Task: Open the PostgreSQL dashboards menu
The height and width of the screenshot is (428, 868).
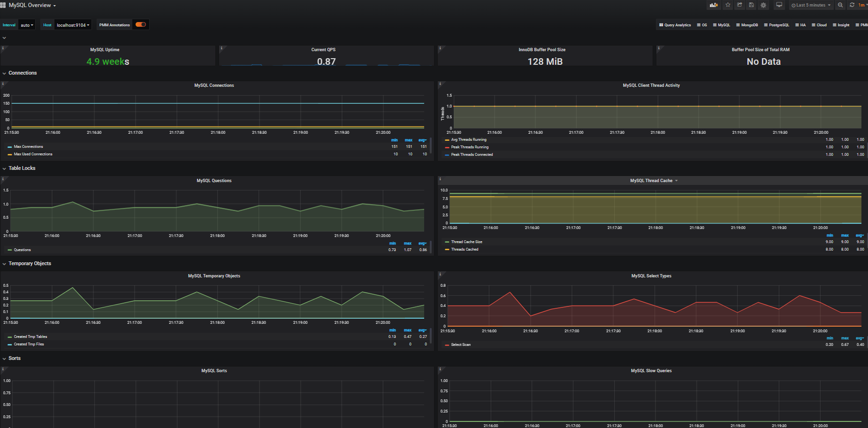Action: pos(777,24)
